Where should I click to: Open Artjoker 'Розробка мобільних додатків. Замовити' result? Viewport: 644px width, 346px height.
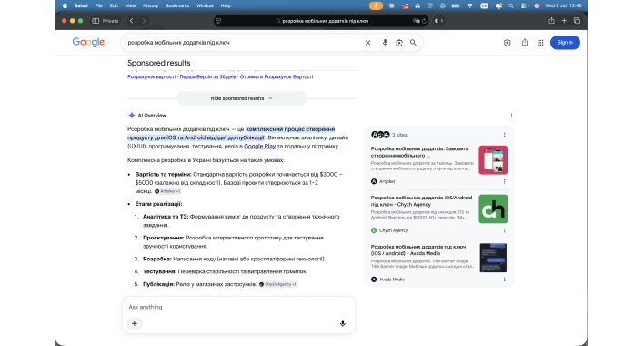419,152
